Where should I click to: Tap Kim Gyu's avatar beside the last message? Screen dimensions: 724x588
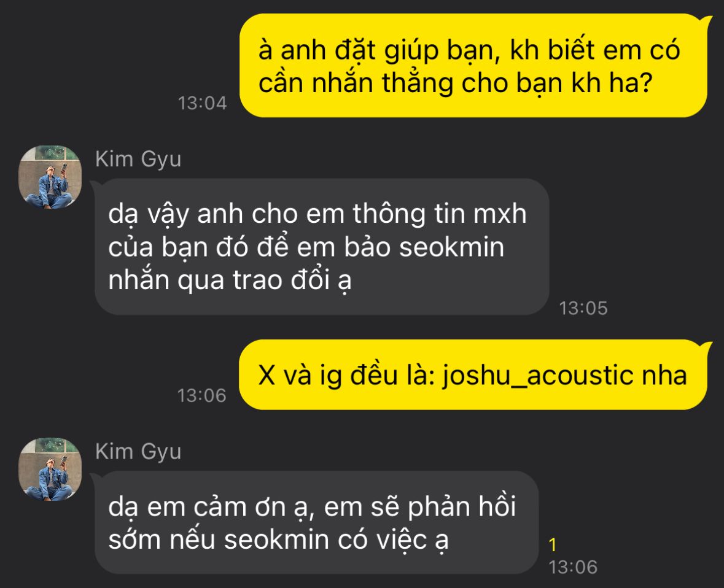[x=50, y=470]
